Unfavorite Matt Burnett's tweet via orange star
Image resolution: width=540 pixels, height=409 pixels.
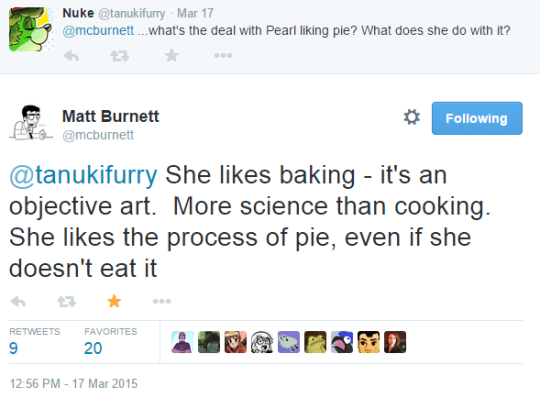pyautogui.click(x=114, y=301)
